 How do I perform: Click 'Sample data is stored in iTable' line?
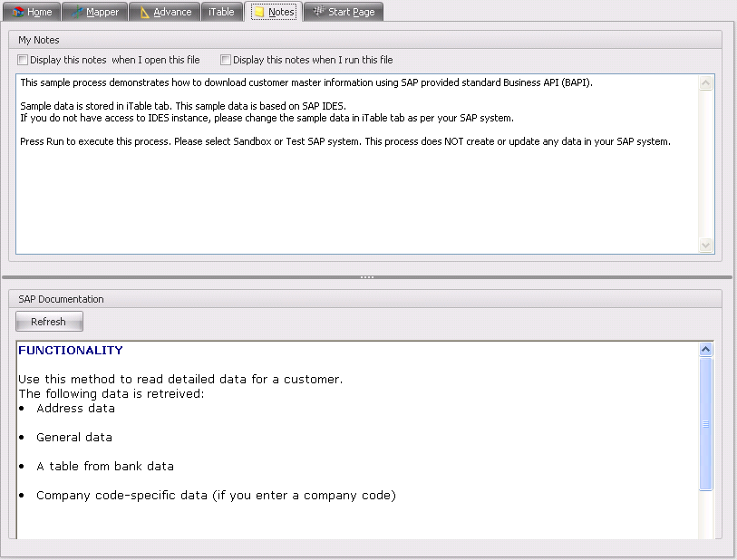click(183, 106)
